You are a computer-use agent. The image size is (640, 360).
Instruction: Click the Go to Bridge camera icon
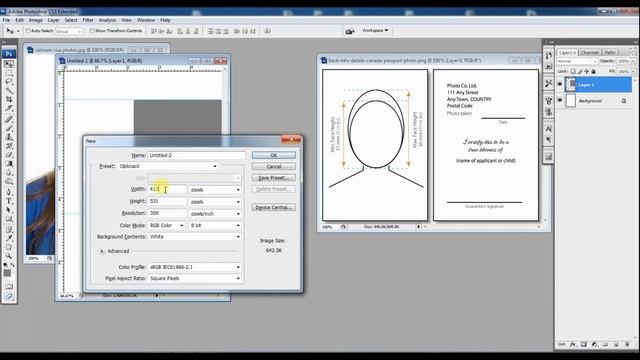click(350, 31)
